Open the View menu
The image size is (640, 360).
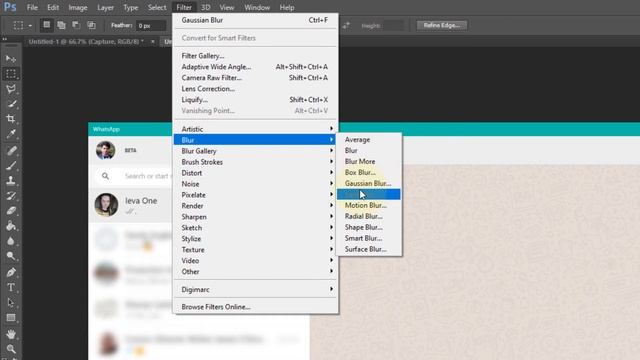(227, 7)
